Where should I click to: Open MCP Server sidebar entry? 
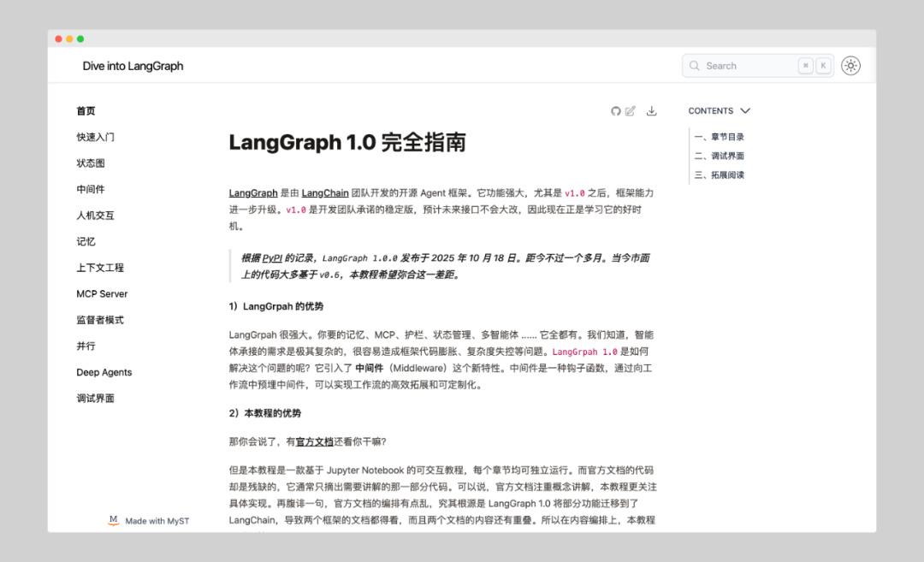[x=102, y=293]
